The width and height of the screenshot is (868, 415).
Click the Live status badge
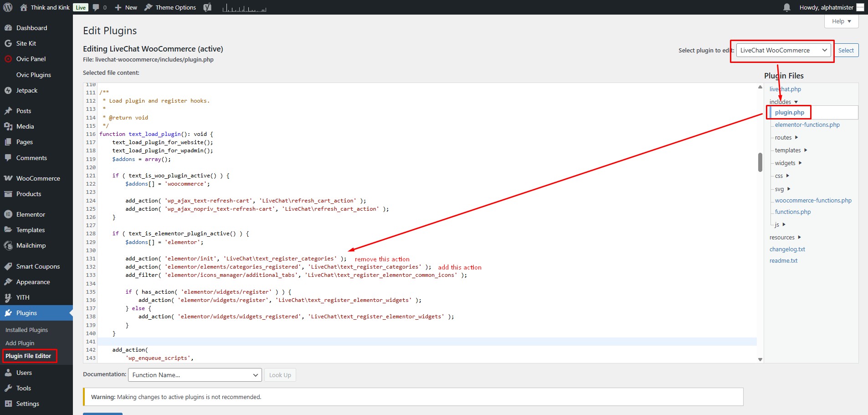pos(81,7)
